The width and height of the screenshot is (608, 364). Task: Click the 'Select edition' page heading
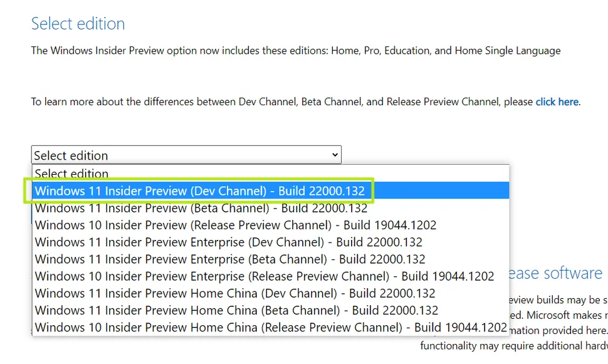pos(78,24)
